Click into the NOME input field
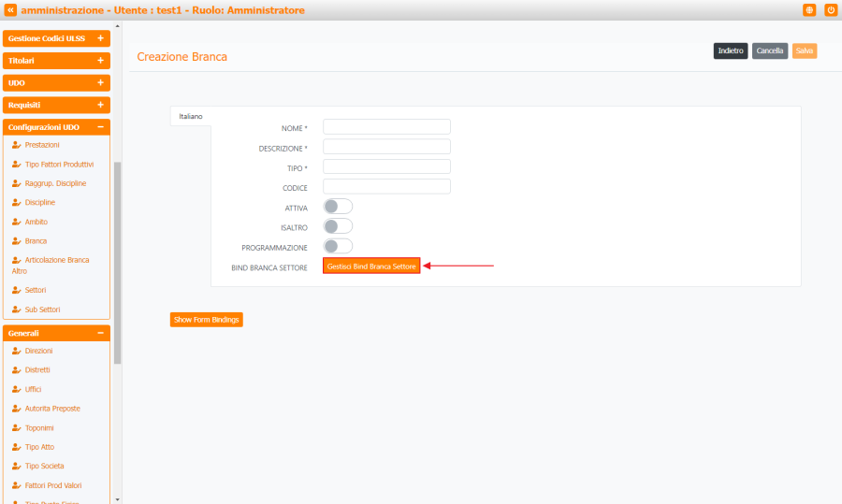 coord(386,127)
